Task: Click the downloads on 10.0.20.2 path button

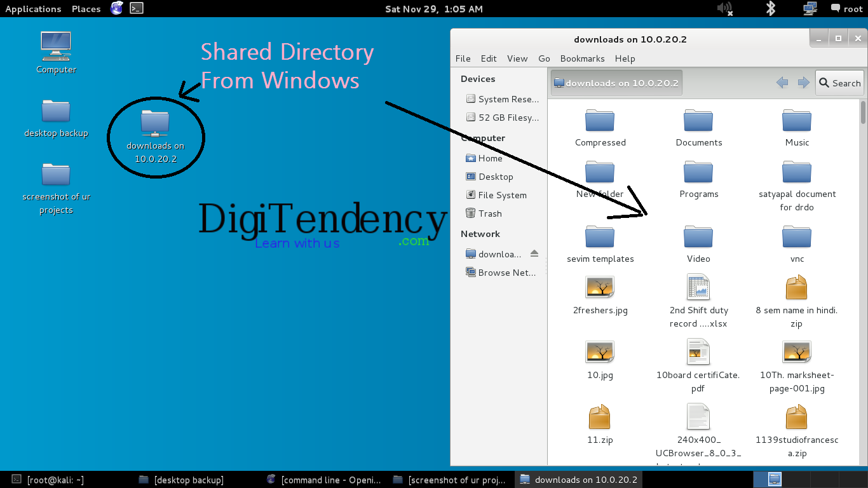Action: [x=615, y=83]
